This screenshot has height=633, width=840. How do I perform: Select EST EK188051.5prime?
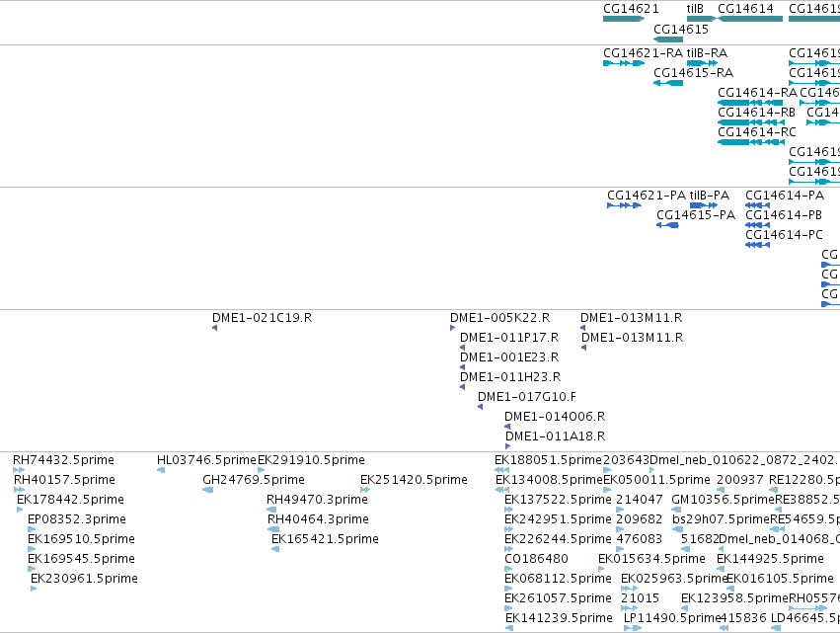pos(502,470)
